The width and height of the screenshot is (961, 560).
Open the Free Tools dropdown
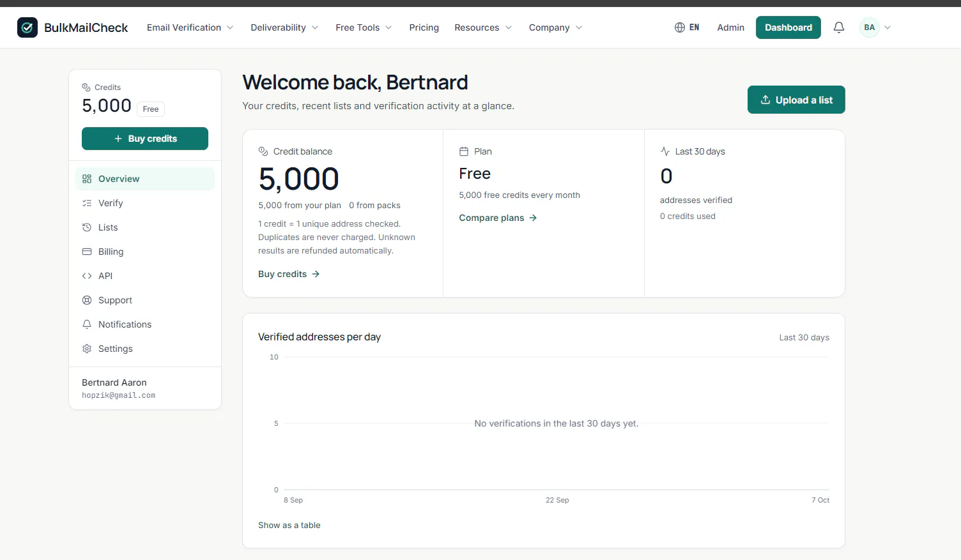(x=364, y=27)
